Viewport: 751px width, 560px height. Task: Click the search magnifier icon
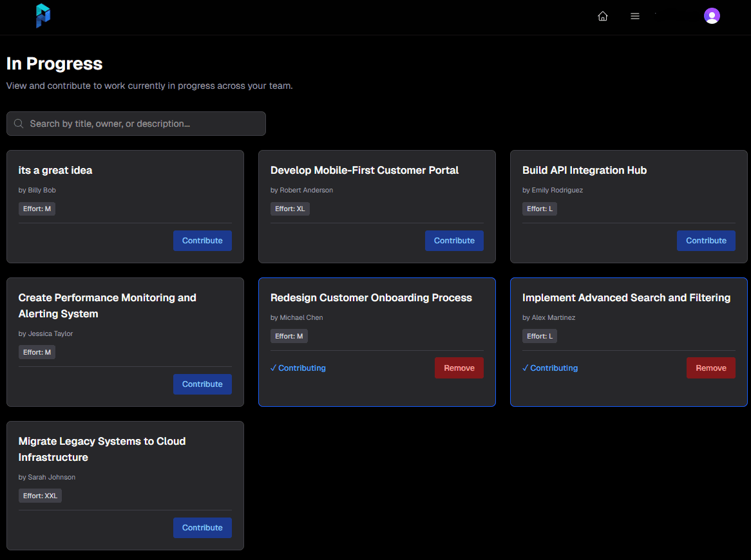pyautogui.click(x=19, y=124)
